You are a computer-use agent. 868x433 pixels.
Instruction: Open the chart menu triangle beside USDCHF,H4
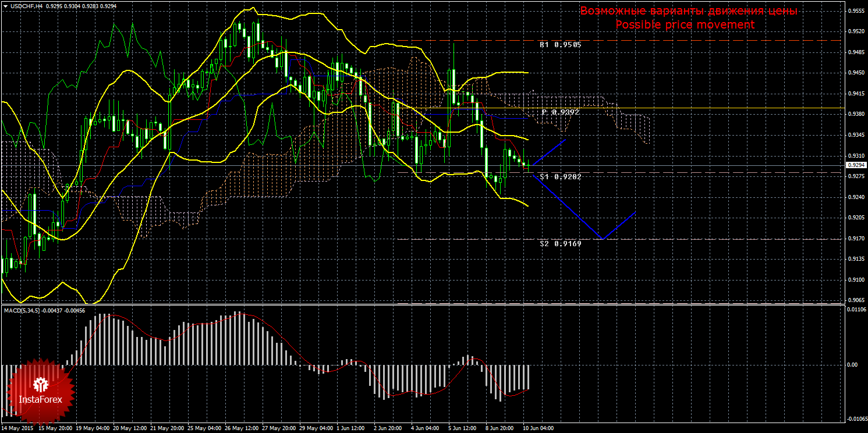click(5, 5)
